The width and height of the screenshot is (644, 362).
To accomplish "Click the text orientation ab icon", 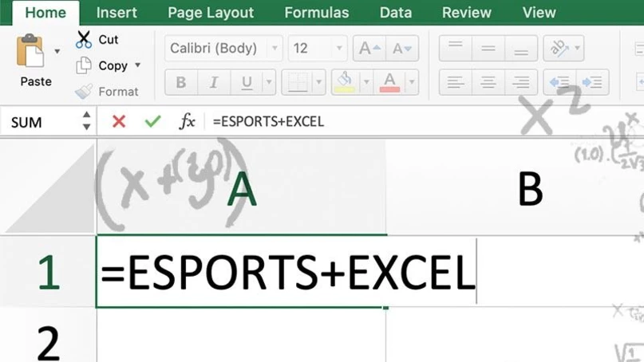I will [x=559, y=49].
